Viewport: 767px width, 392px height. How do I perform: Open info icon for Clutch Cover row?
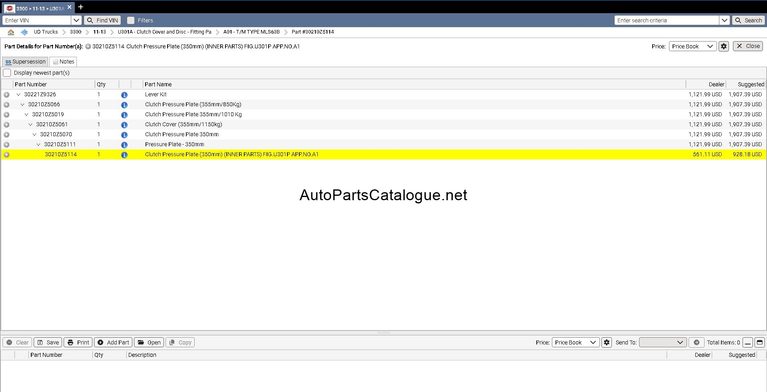pyautogui.click(x=124, y=125)
